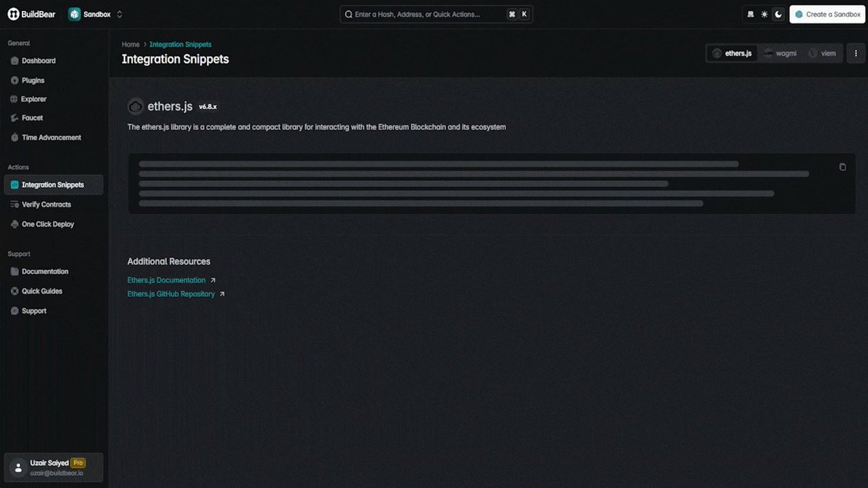
Task: Click the v6.8.x version badge
Action: coord(208,107)
